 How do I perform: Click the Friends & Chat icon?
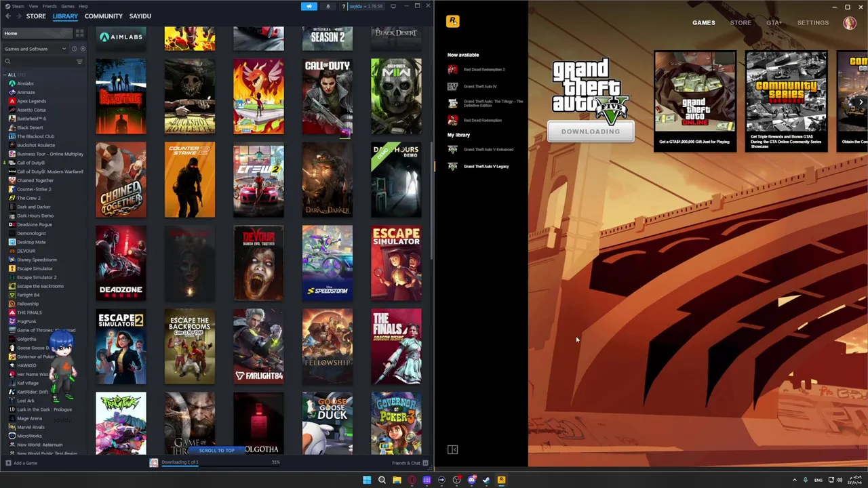click(x=425, y=463)
